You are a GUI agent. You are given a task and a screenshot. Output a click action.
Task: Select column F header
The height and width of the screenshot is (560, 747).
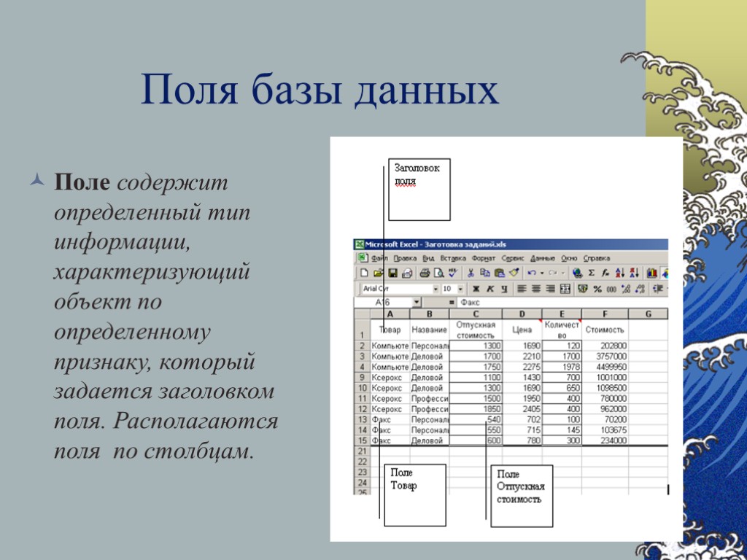(x=605, y=314)
